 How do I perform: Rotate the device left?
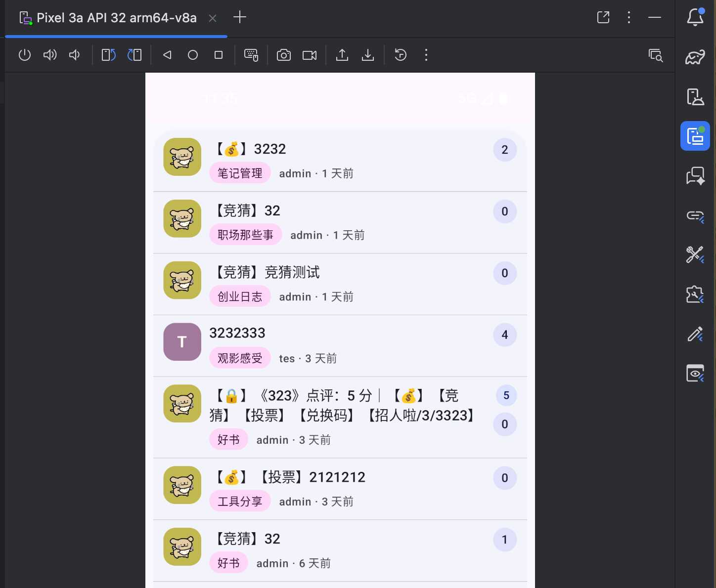108,55
